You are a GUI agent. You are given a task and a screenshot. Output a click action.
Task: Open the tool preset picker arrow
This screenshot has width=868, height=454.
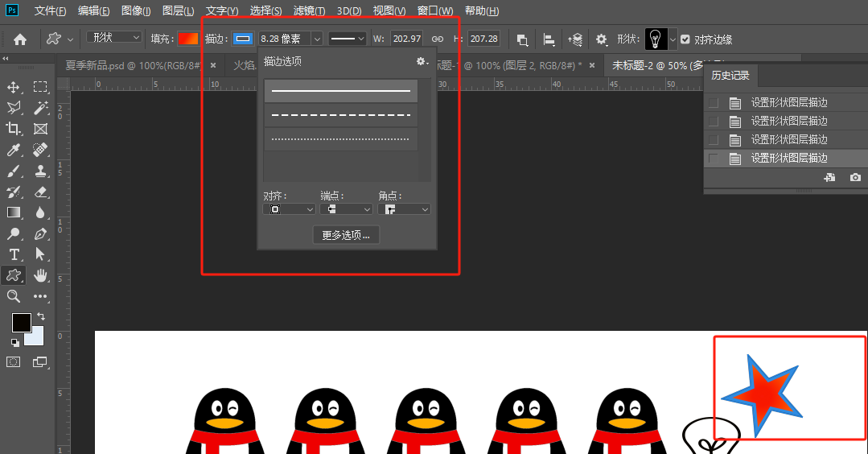click(x=70, y=39)
